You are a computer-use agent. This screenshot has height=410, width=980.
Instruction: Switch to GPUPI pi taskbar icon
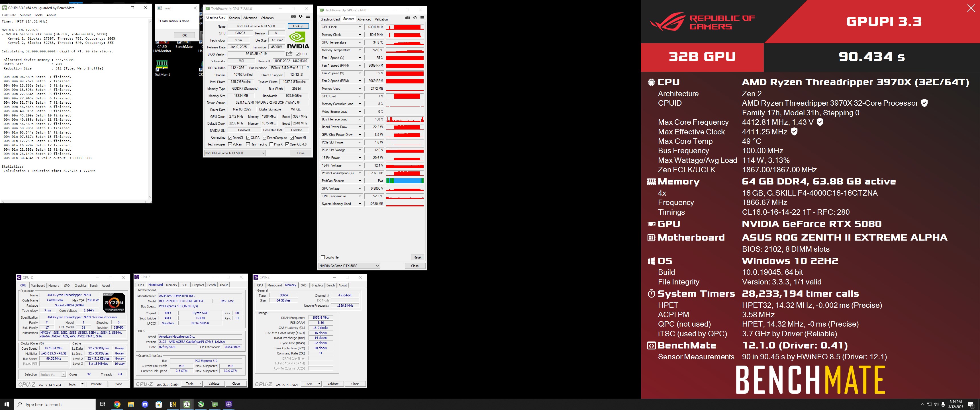(187, 404)
